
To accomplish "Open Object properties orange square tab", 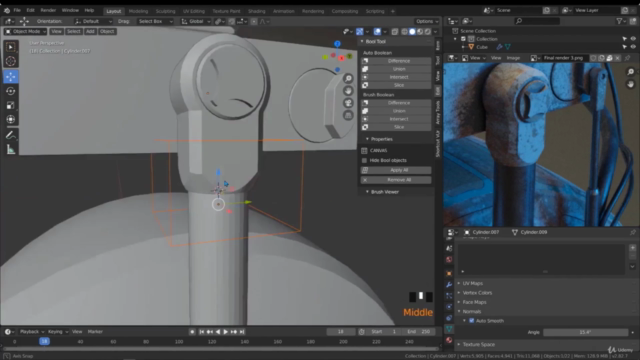I will pos(449,273).
